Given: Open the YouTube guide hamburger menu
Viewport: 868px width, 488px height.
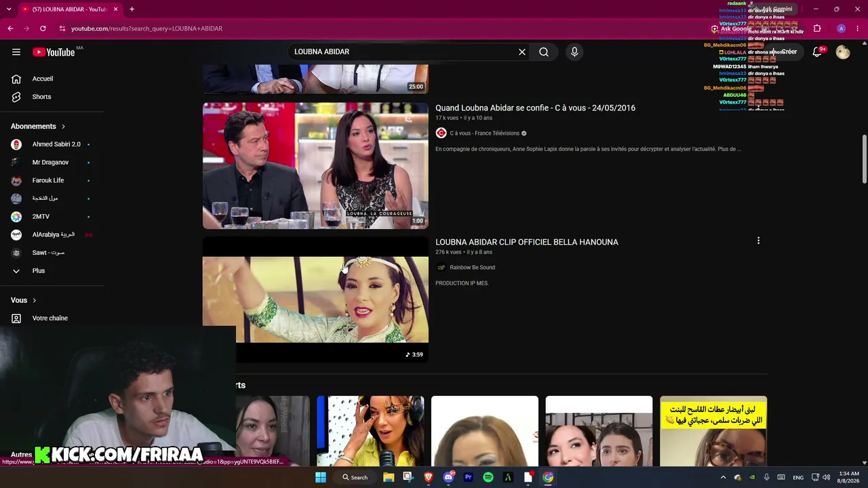Looking at the screenshot, I should pyautogui.click(x=16, y=52).
